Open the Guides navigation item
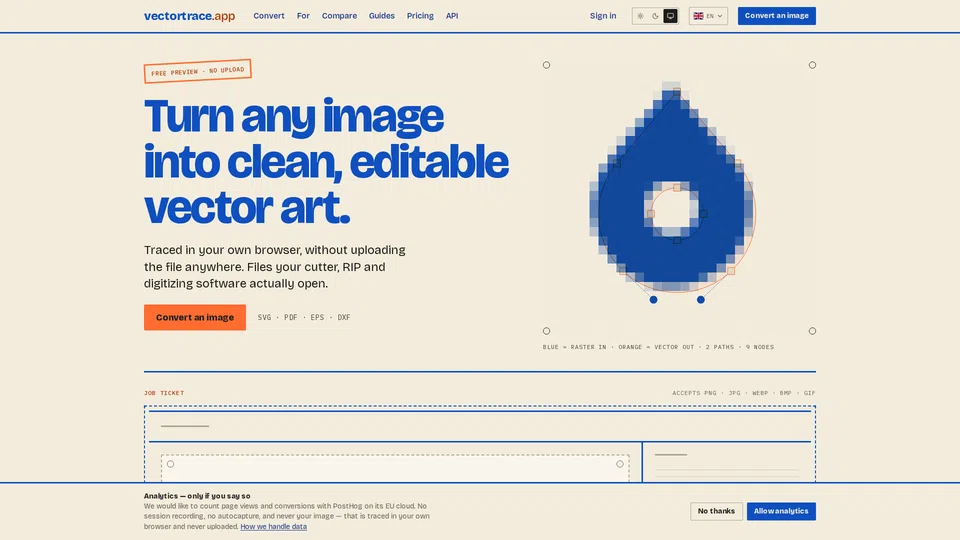The width and height of the screenshot is (960, 540). [381, 16]
